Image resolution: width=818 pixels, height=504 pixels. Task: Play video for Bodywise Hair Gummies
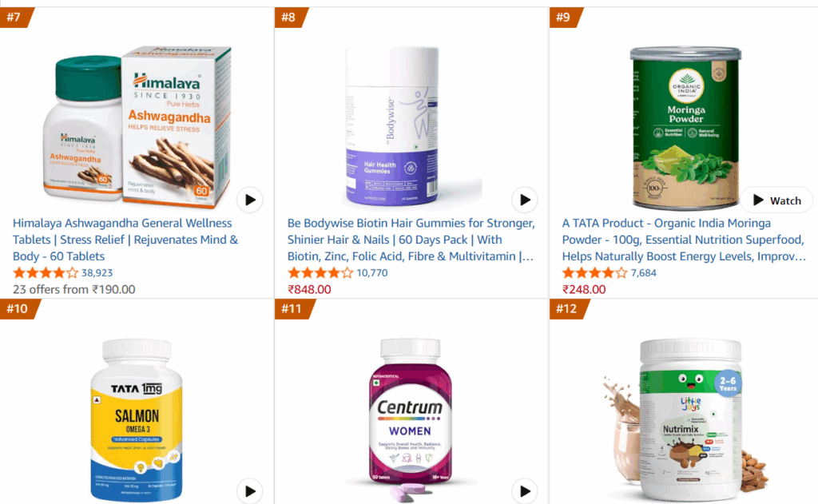tap(525, 200)
